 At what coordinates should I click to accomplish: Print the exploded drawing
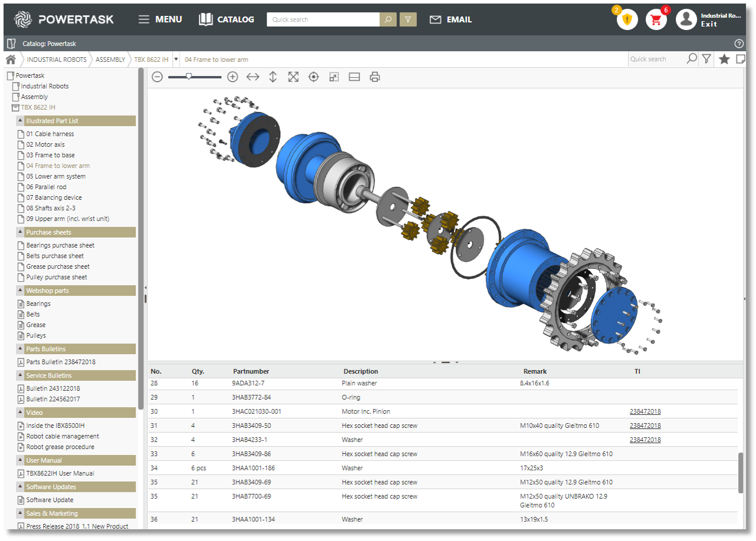click(x=374, y=77)
